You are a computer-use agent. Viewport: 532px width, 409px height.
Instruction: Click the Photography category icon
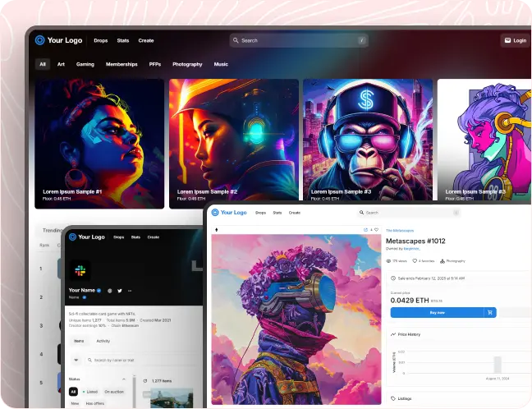tap(442, 261)
